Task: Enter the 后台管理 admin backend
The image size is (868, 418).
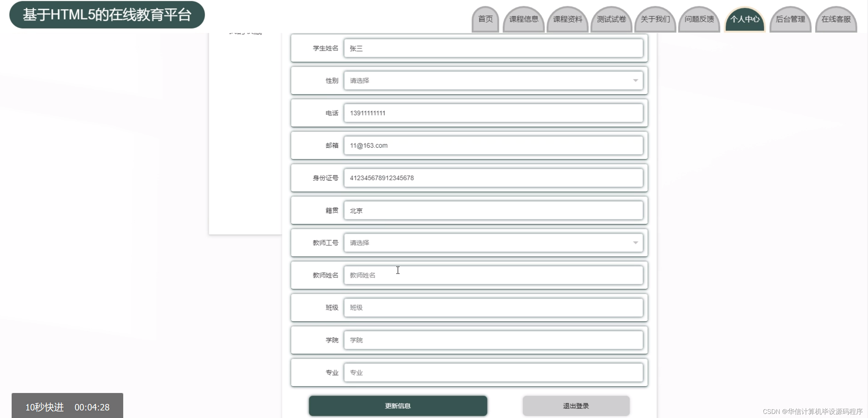Action: click(x=790, y=20)
